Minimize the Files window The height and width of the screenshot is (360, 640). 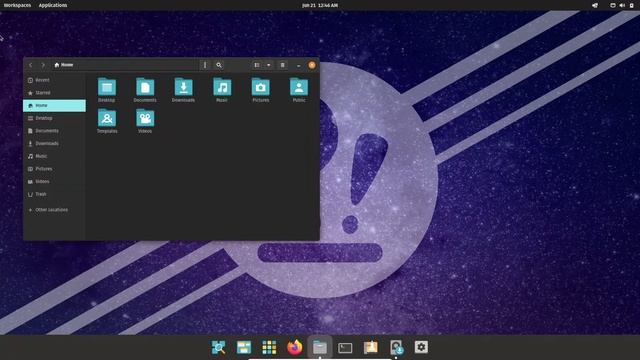point(299,65)
